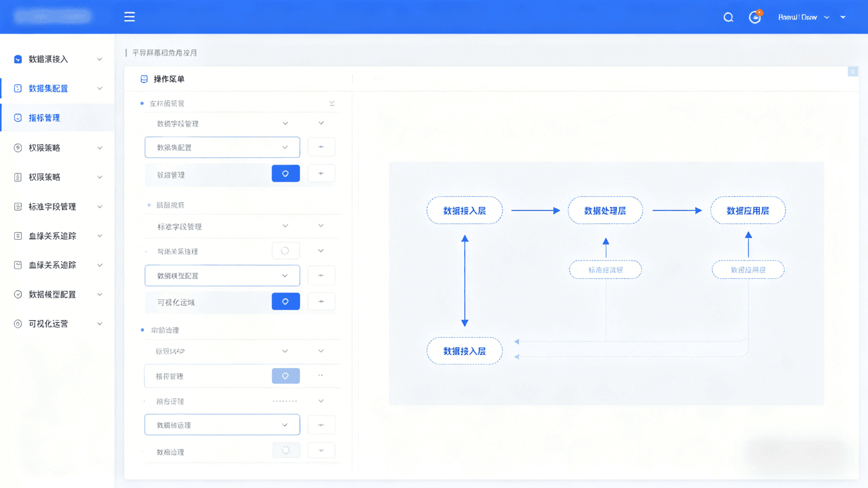Click the 数据模型配置 sidebar icon
868x488 pixels.
click(18, 294)
